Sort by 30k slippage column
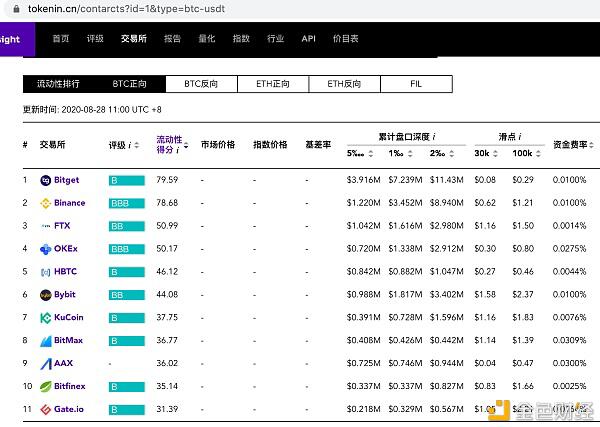Viewport: 600px width, 427px height. pyautogui.click(x=495, y=153)
